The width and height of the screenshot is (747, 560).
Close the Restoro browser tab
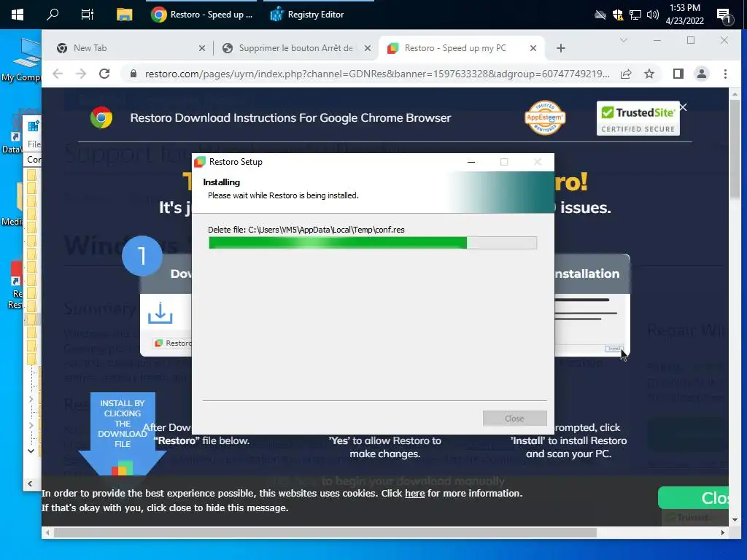tap(533, 48)
